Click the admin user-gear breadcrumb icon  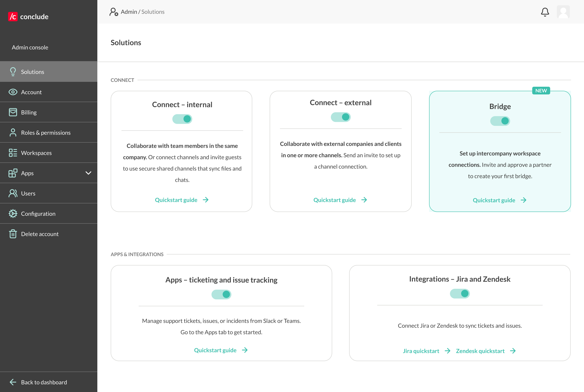click(114, 12)
